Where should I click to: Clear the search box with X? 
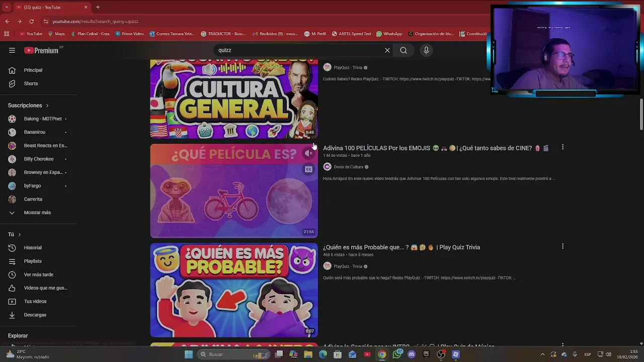click(387, 50)
